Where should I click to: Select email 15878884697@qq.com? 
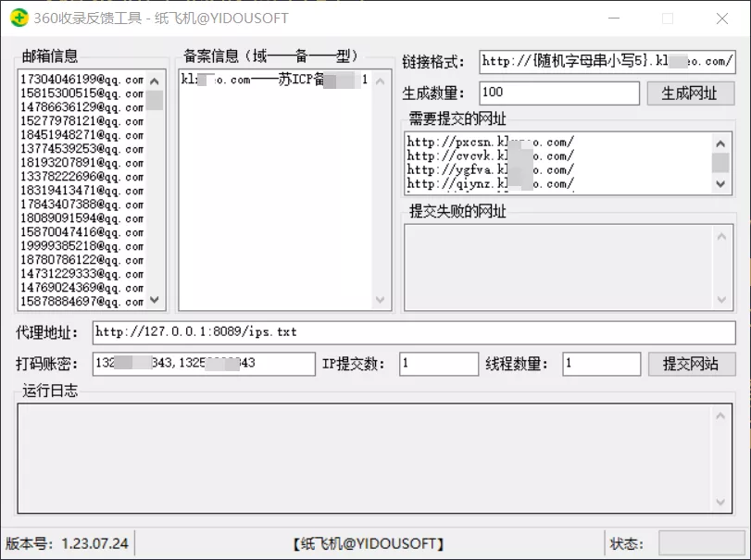(x=81, y=302)
